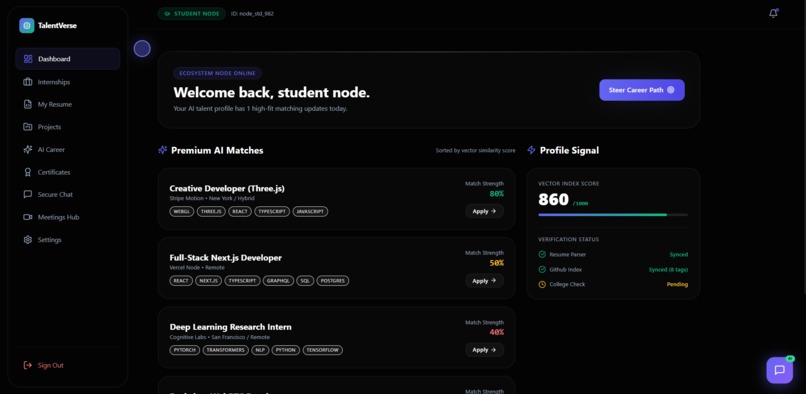Apply to Full-Stack Next.js Developer
The height and width of the screenshot is (394, 806).
tap(484, 280)
